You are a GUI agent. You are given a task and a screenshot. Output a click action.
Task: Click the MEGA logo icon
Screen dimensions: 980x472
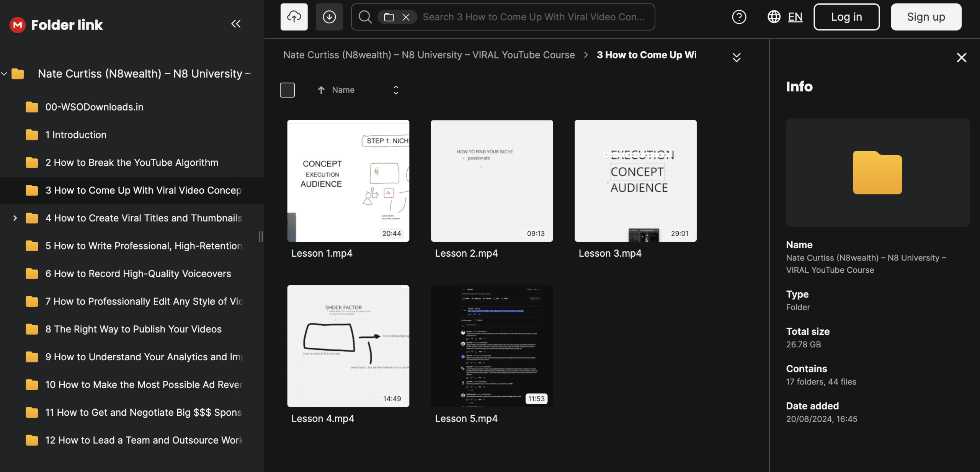coord(17,25)
